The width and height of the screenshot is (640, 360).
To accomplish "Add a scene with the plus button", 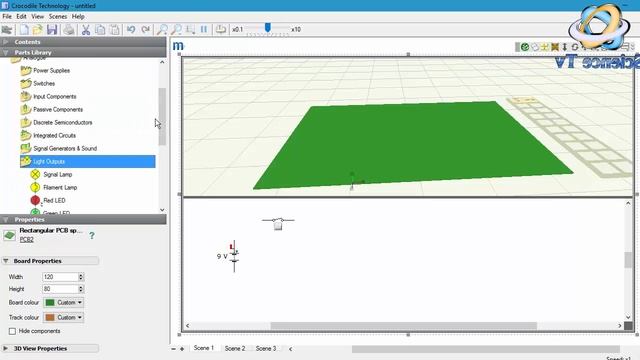I will tap(182, 349).
